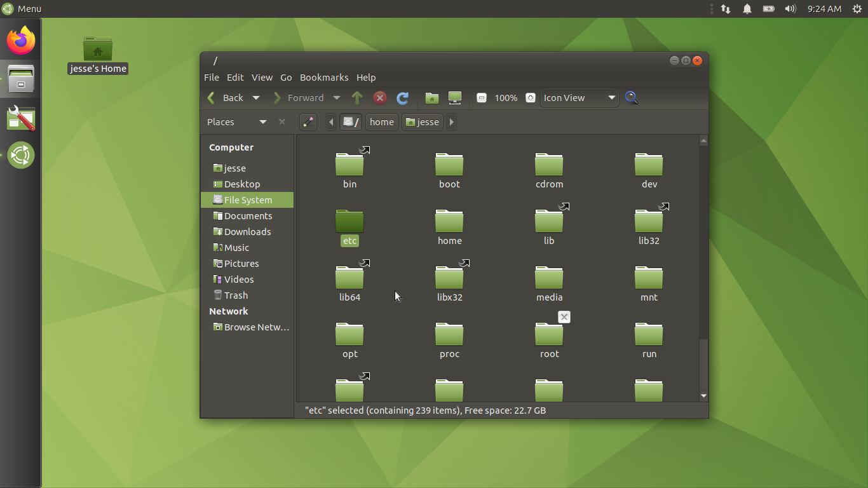Close the Places side pane
Image resolution: width=868 pixels, height=488 pixels.
pos(282,122)
